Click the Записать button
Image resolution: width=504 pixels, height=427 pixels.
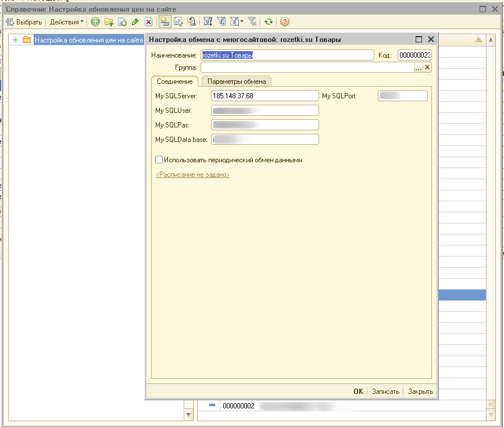coord(385,392)
